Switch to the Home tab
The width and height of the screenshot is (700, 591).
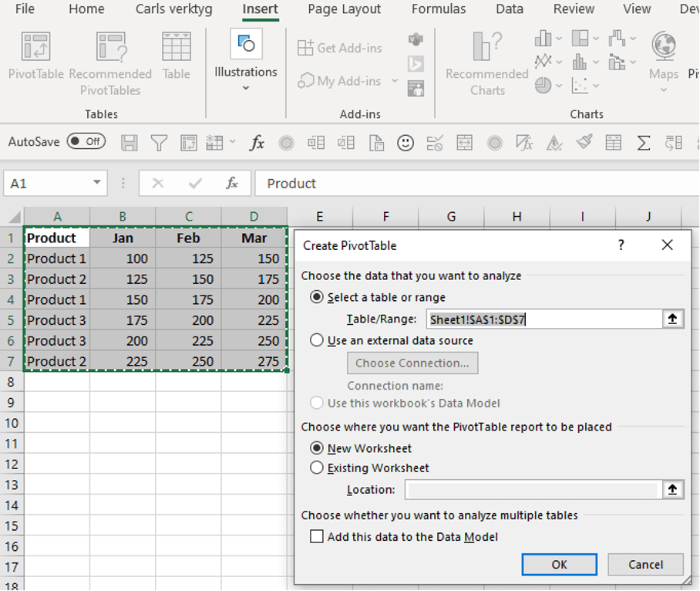coord(86,9)
